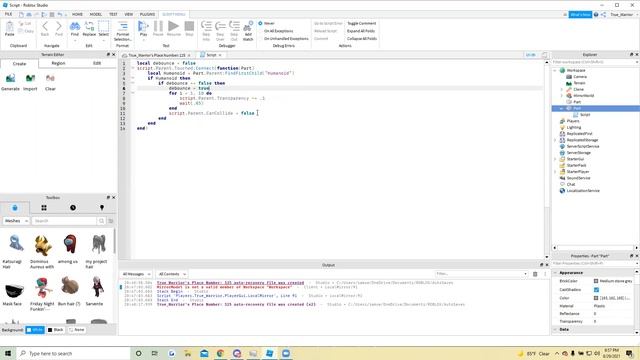Image resolution: width=640 pixels, height=360 pixels.
Task: Expand the StarterGui node
Action: click(555, 159)
